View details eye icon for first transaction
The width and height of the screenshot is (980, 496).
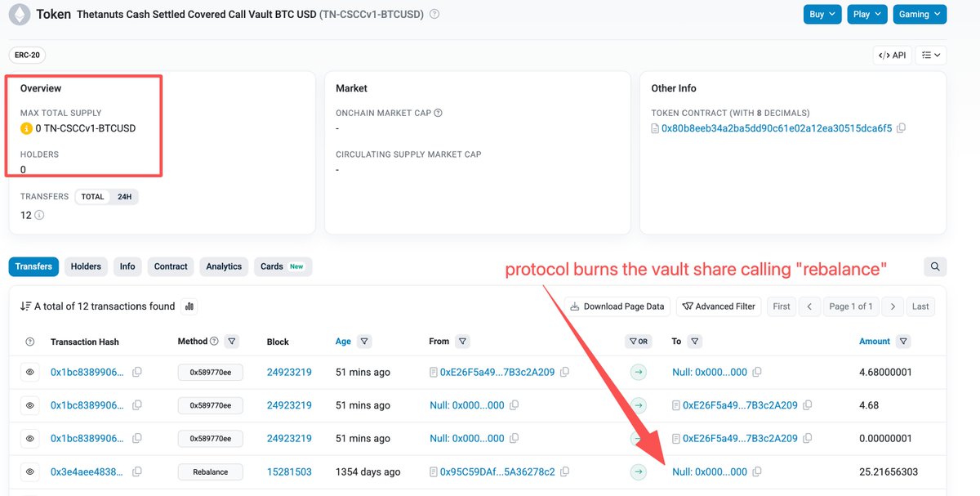[x=30, y=372]
